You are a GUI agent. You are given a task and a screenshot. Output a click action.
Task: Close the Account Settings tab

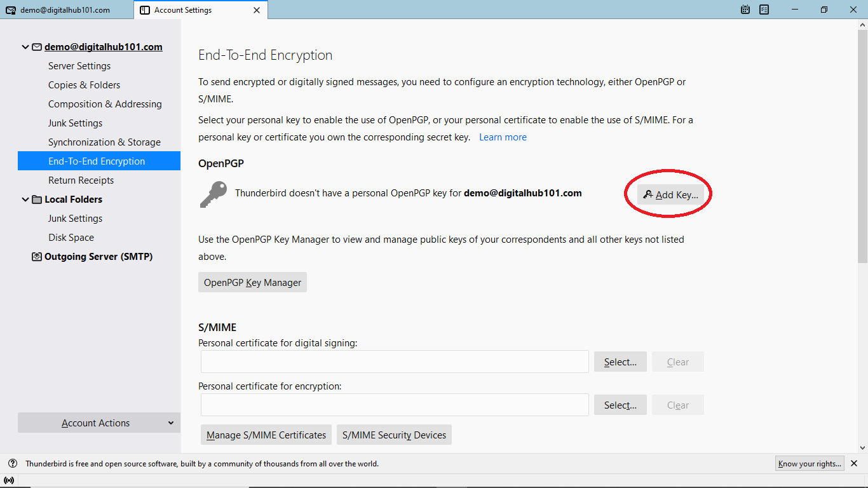tap(257, 10)
